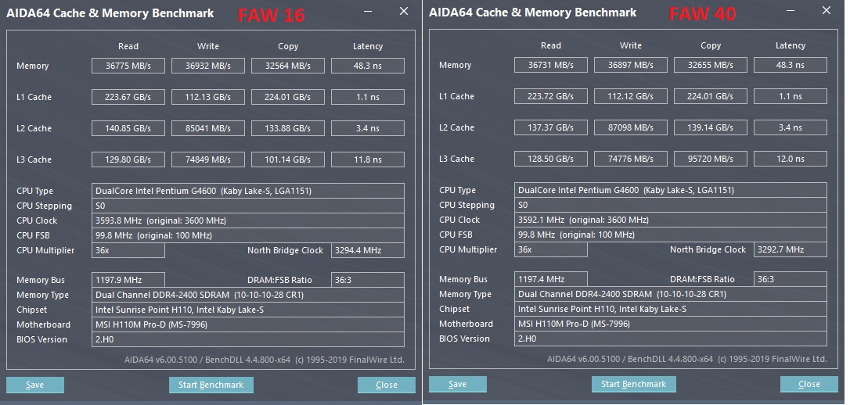Start Benchmark in the FAW 16 window

(211, 385)
